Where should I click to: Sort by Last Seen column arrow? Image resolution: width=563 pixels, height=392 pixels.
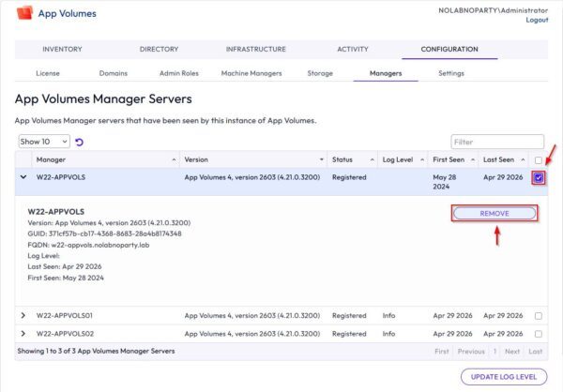tap(524, 159)
